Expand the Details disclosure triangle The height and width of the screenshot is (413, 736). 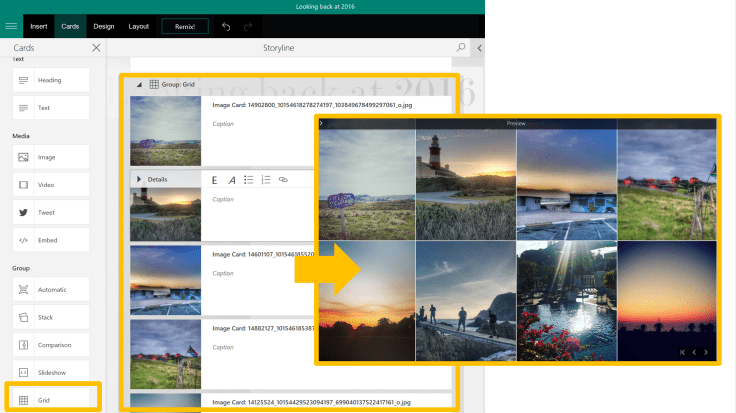point(139,179)
